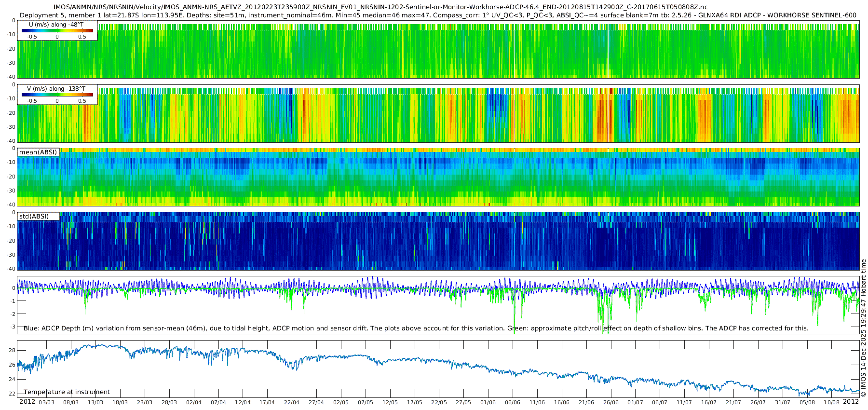Click the 28 tick on temperature axis
The height and width of the screenshot is (410, 868).
13,350
